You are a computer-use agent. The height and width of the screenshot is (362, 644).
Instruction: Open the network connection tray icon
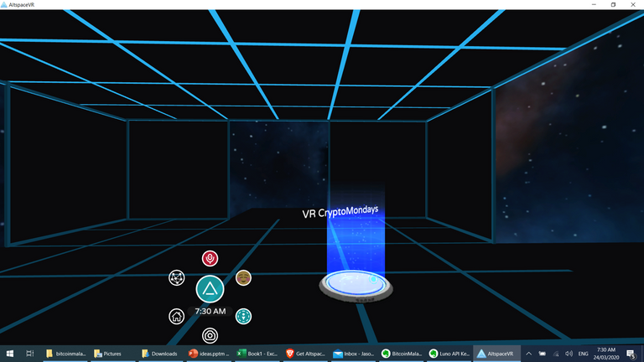click(556, 354)
